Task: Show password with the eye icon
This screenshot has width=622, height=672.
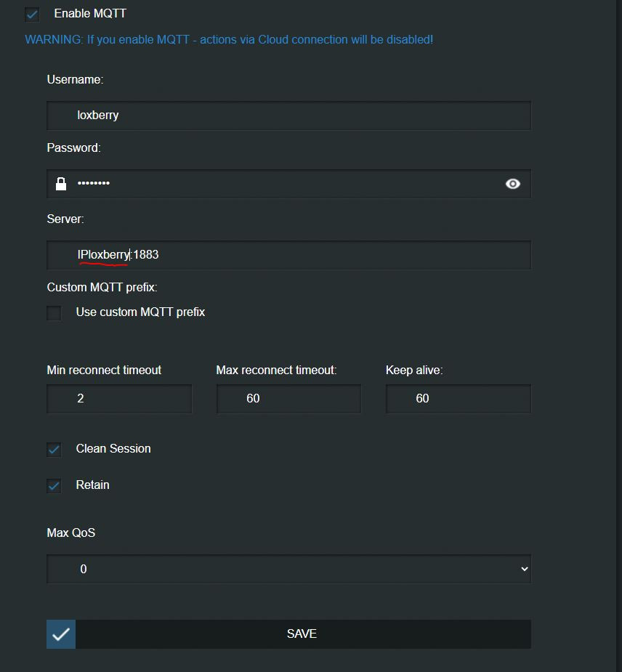Action: 512,184
